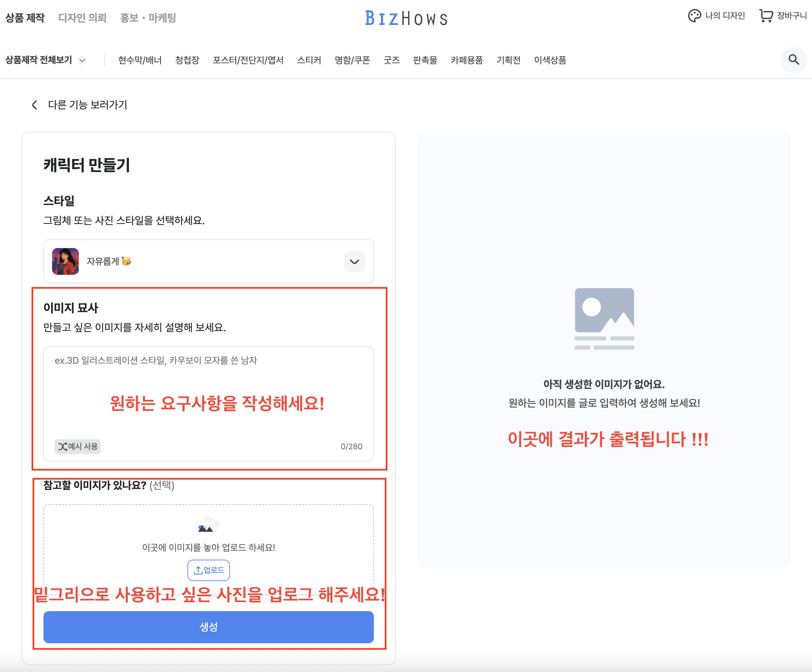Click the style thumbnail next to 자유롭게

click(65, 261)
